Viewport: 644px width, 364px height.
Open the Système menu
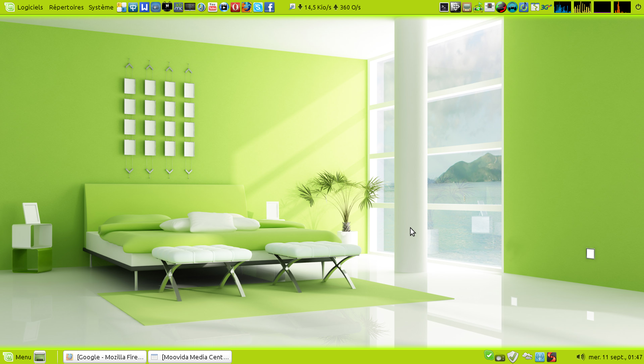point(101,7)
